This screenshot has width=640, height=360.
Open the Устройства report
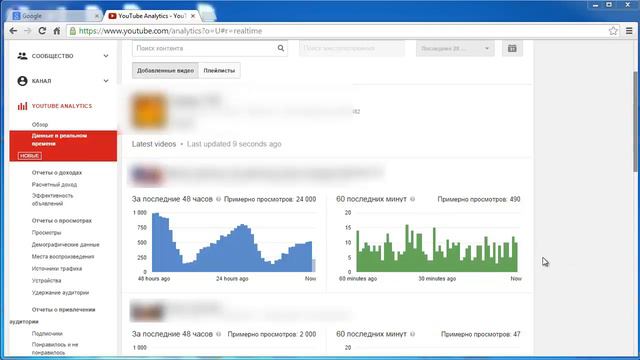(x=47, y=281)
